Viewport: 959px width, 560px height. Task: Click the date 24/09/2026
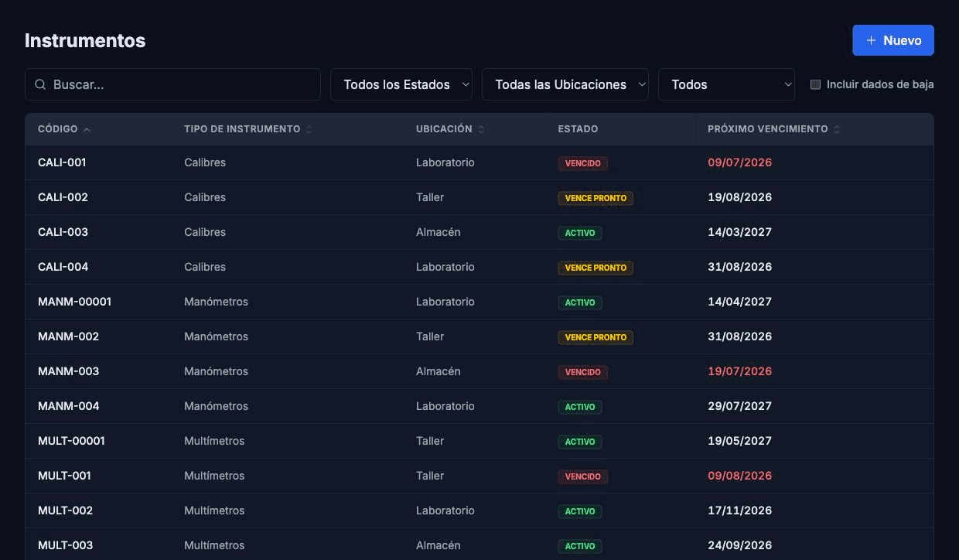pyautogui.click(x=739, y=545)
